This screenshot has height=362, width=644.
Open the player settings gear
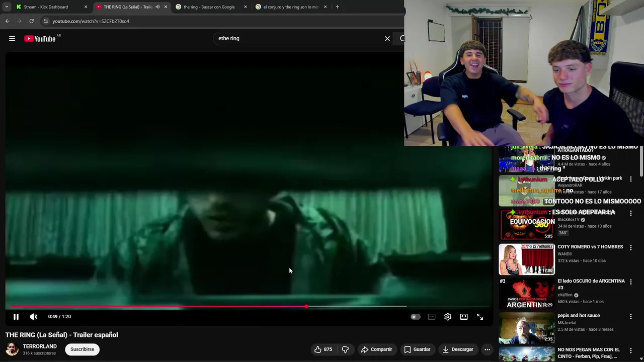tap(448, 317)
